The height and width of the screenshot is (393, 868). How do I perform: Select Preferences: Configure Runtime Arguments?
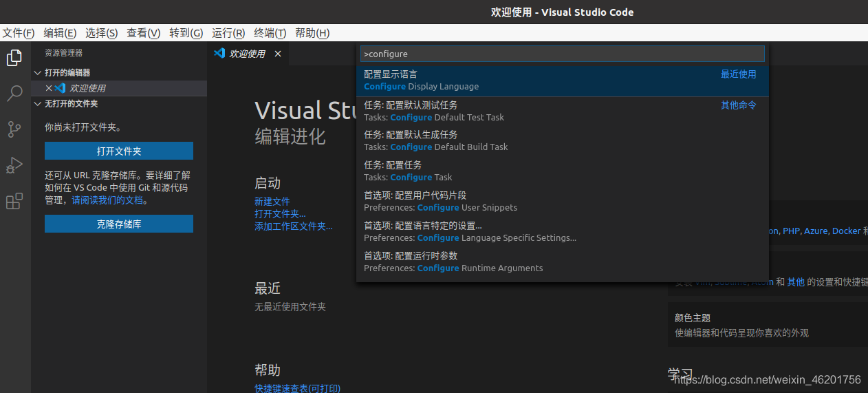click(563, 262)
